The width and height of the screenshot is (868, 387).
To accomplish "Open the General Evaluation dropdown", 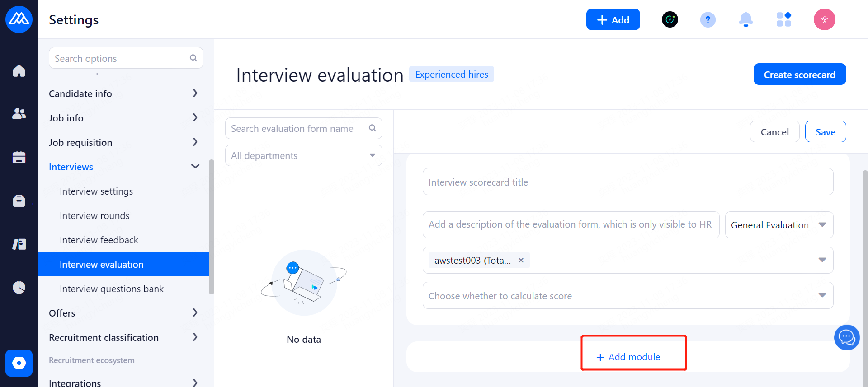I will 778,225.
